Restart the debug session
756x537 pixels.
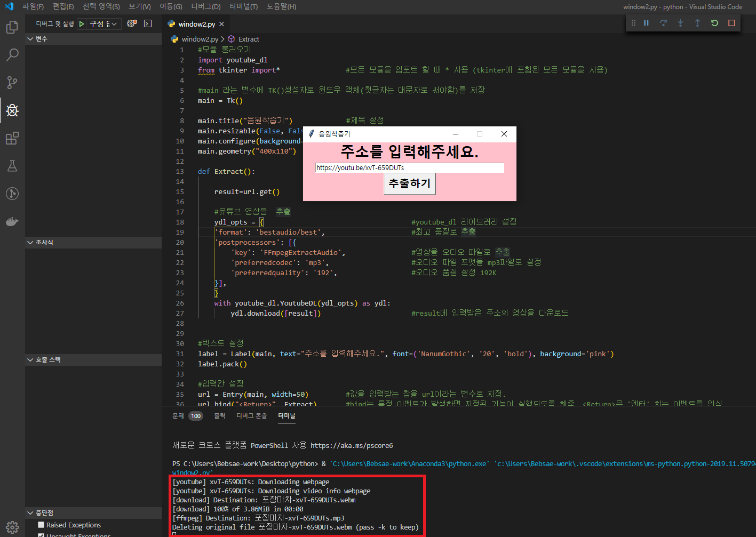point(714,23)
